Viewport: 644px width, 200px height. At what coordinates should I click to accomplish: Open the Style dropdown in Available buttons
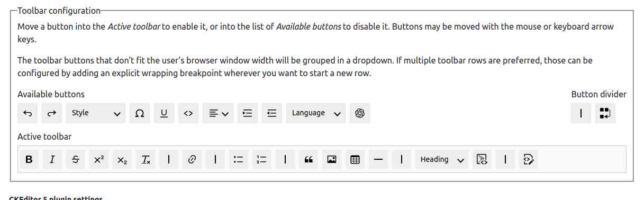click(x=96, y=113)
